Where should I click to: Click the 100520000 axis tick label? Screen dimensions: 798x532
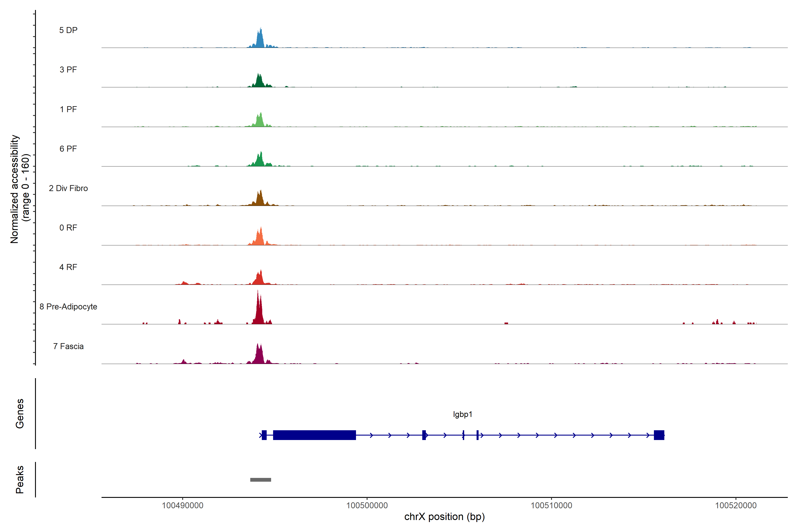(735, 505)
